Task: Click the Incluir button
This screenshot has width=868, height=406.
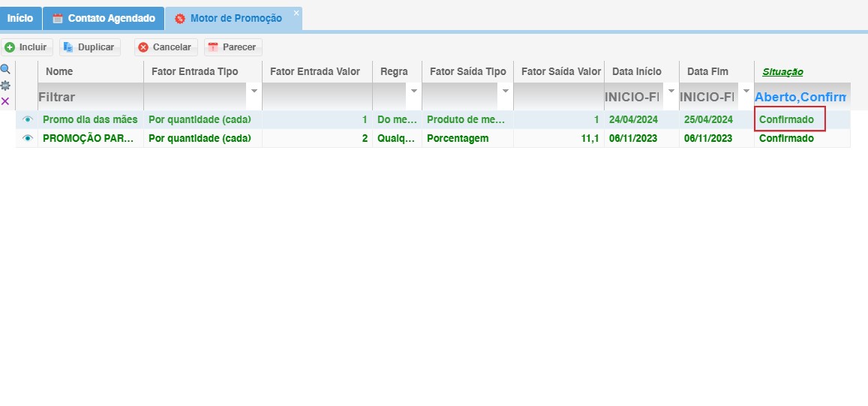Action: (26, 47)
